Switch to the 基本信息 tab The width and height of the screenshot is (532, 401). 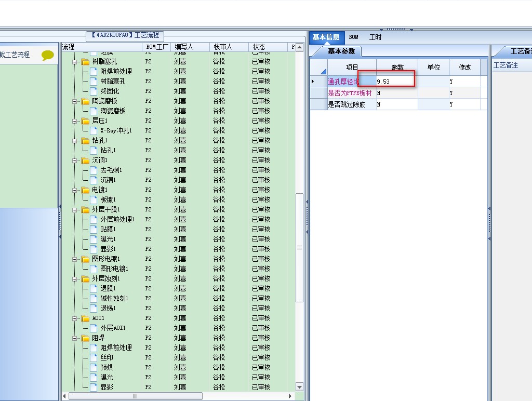pyautogui.click(x=326, y=37)
